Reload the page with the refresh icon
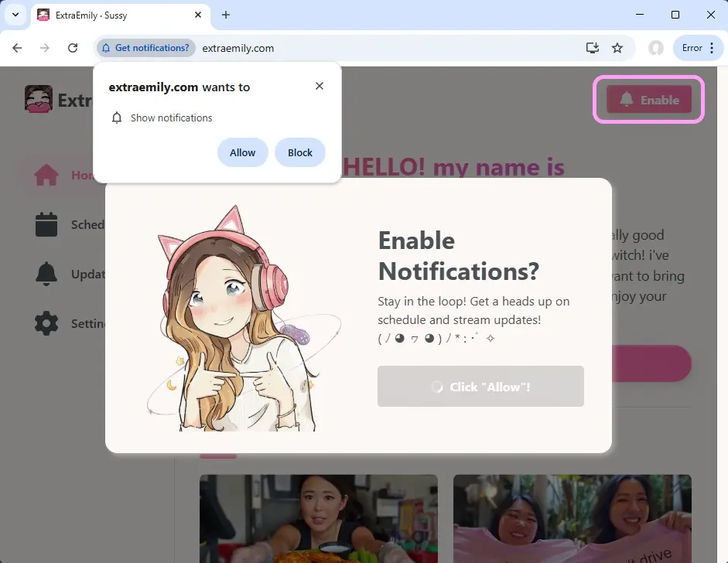This screenshot has height=563, width=728. pos(72,47)
